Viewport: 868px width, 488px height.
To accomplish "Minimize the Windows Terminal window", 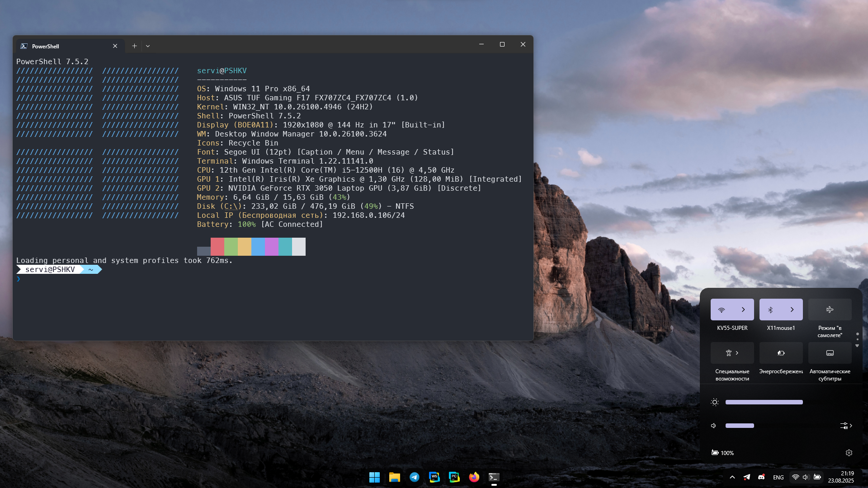I will 481,44.
